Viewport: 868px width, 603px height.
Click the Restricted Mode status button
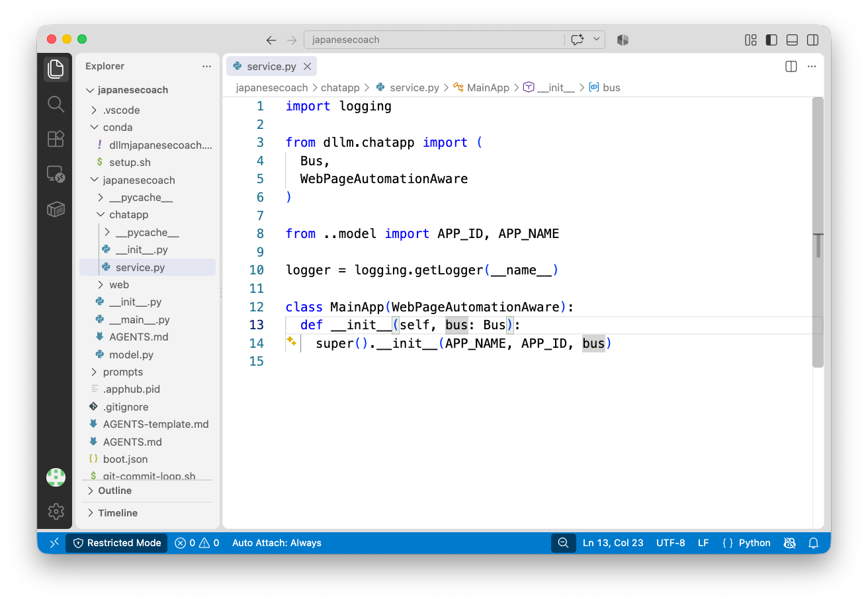[116, 543]
